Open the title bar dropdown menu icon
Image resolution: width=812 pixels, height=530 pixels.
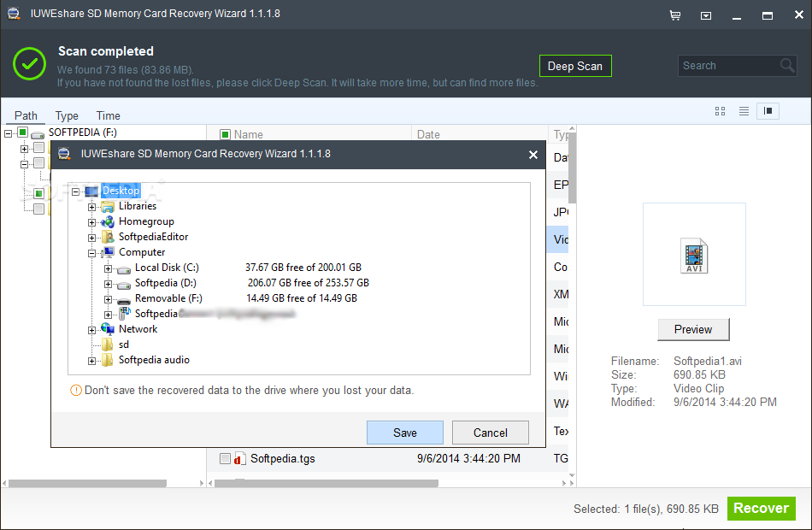(x=706, y=16)
